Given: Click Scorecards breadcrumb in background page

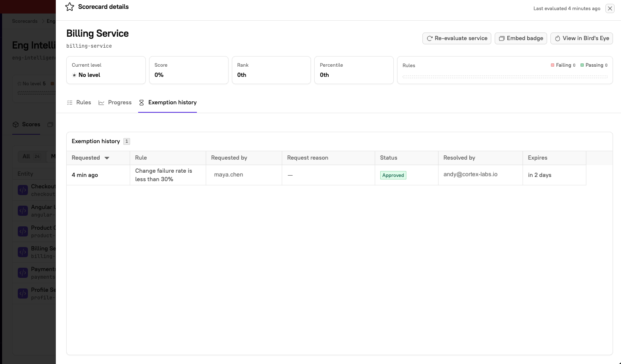Looking at the screenshot, I should (25, 21).
